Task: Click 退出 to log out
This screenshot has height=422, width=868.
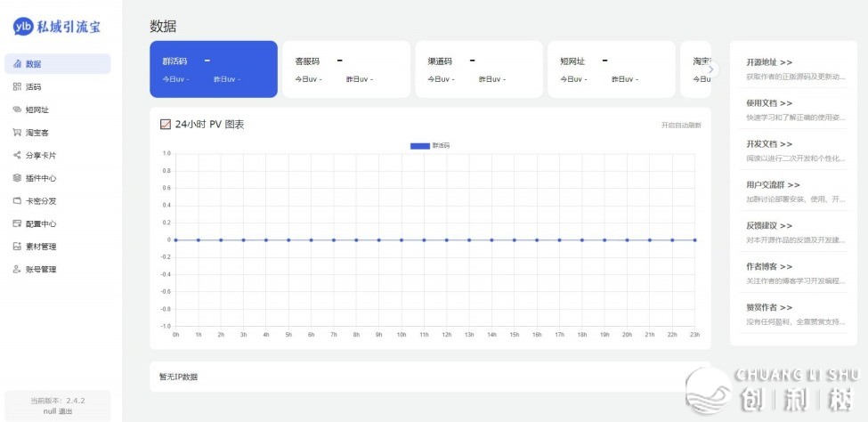Action: coord(65,411)
